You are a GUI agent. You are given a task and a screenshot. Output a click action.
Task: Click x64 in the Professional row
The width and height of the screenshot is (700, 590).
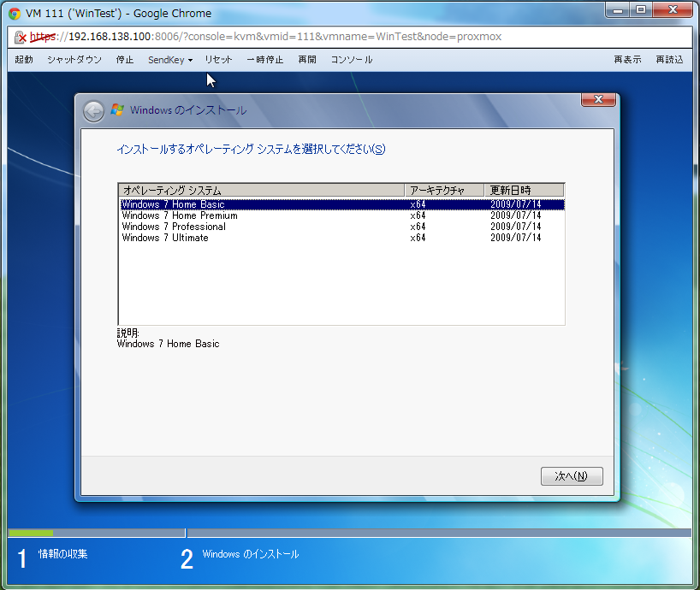(418, 227)
